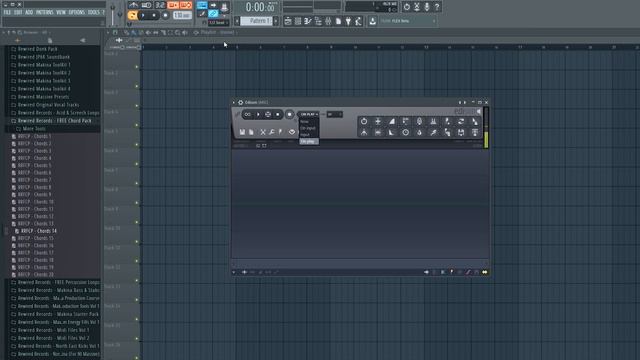This screenshot has height=360, width=640.
Task: Click the main transport stop button
Action: point(154,16)
